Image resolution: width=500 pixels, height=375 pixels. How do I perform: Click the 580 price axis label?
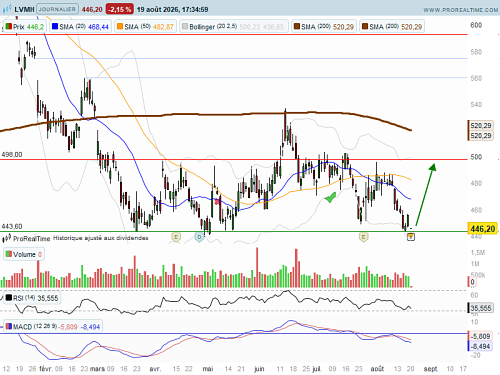click(476, 52)
